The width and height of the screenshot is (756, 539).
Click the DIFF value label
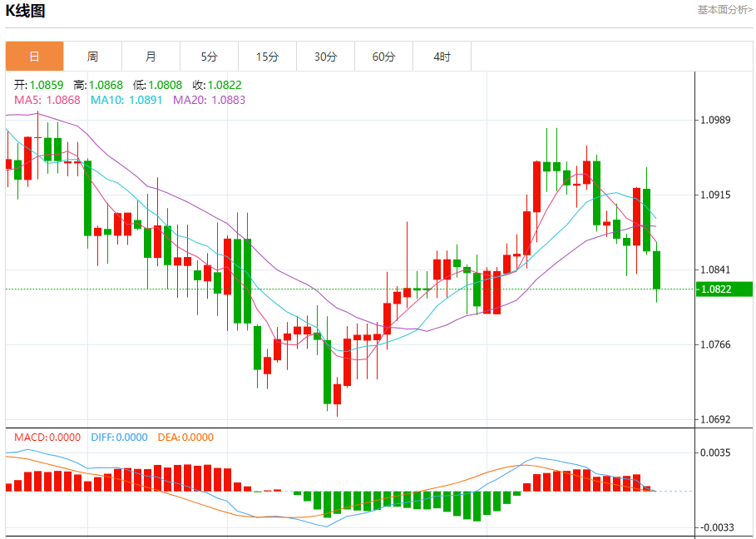pyautogui.click(x=119, y=438)
